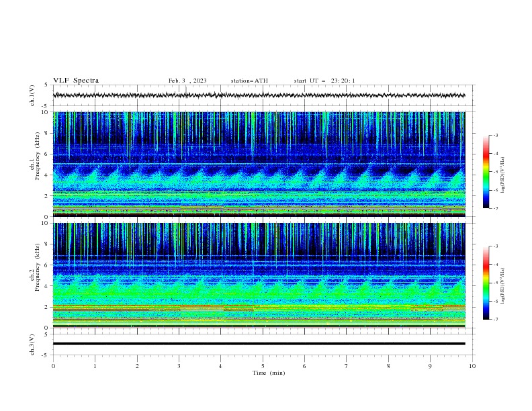Click the time axis tick label "3"

(x=179, y=366)
